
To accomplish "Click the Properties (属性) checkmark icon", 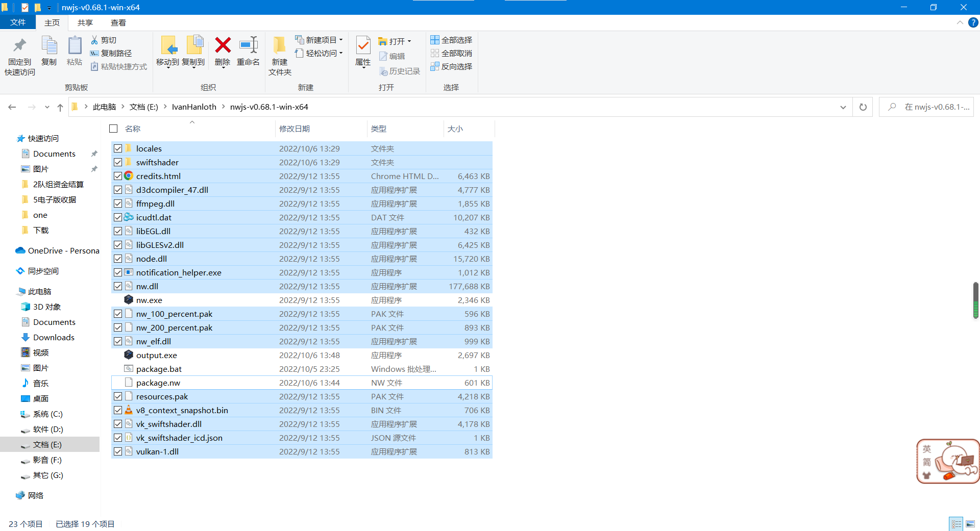I will (x=363, y=46).
